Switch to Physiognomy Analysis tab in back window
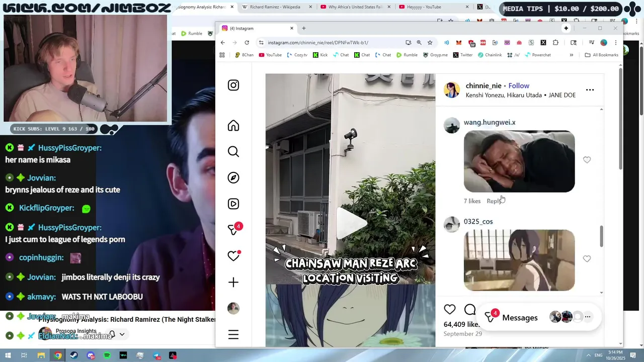Image resolution: width=644 pixels, height=362 pixels. (x=201, y=7)
